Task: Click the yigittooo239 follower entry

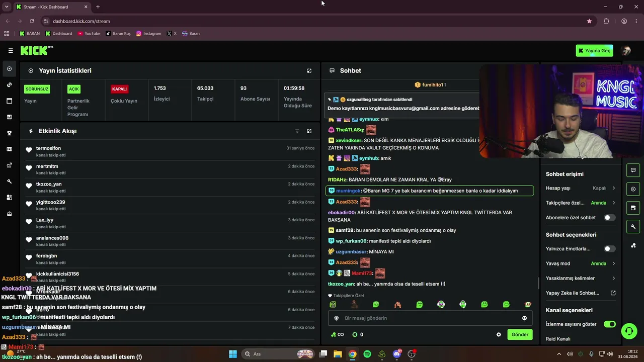Action: (170, 205)
